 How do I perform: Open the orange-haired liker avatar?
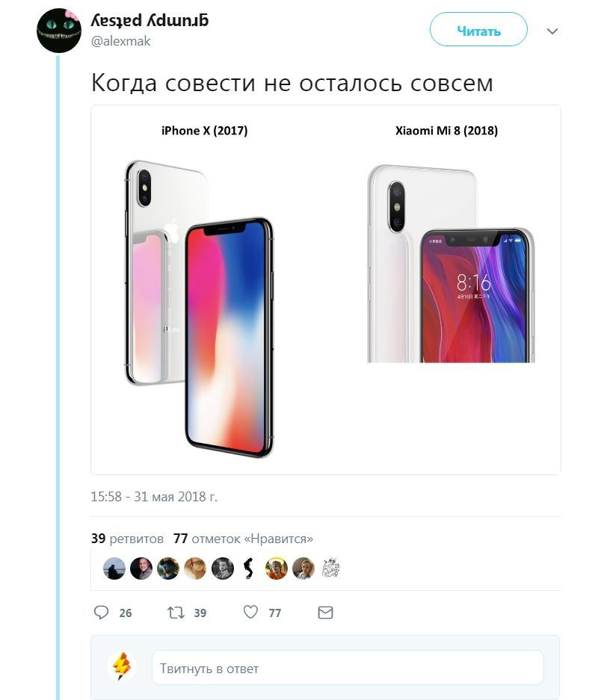coord(195,569)
